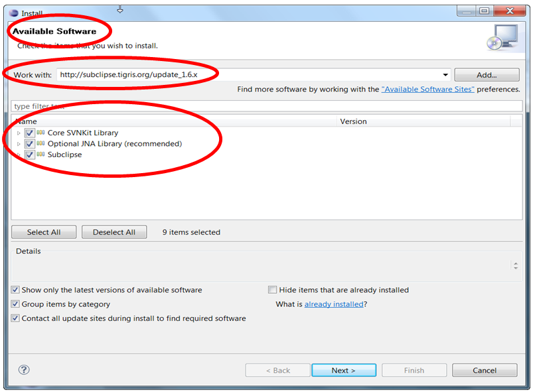
Task: Enable Hide items that are already installed
Action: 272,290
